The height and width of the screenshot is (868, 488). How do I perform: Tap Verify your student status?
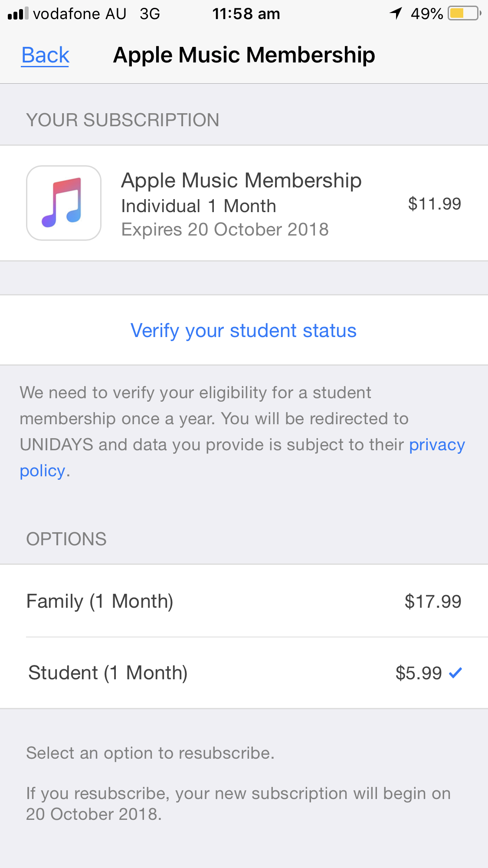(x=244, y=331)
